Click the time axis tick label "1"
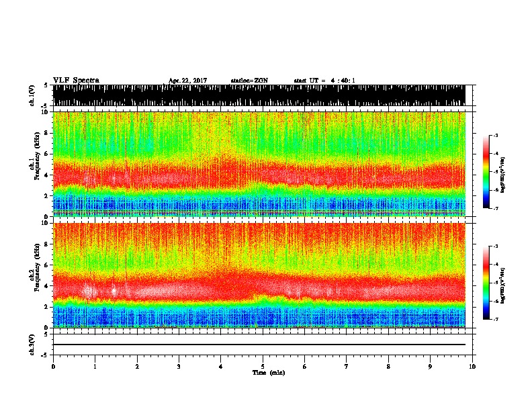Image resolution: width=532 pixels, height=411 pixels. [x=95, y=367]
